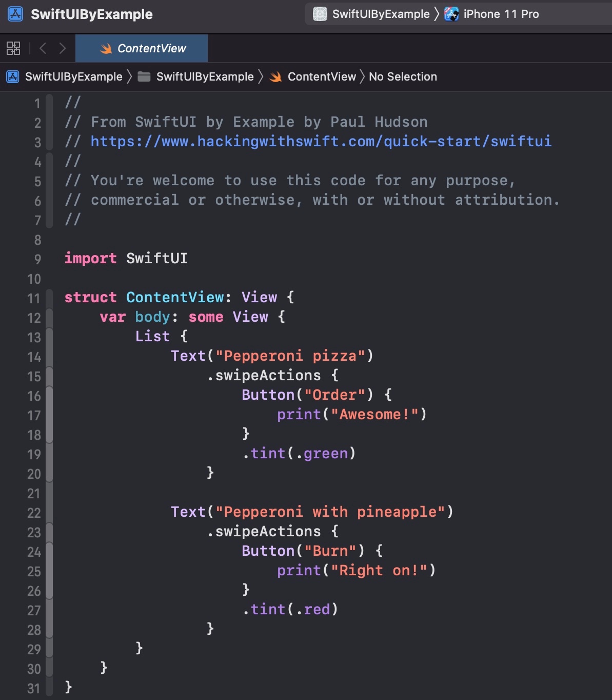Open the SwiftUIByExample project breadcrumb
The image size is (612, 700).
(73, 76)
